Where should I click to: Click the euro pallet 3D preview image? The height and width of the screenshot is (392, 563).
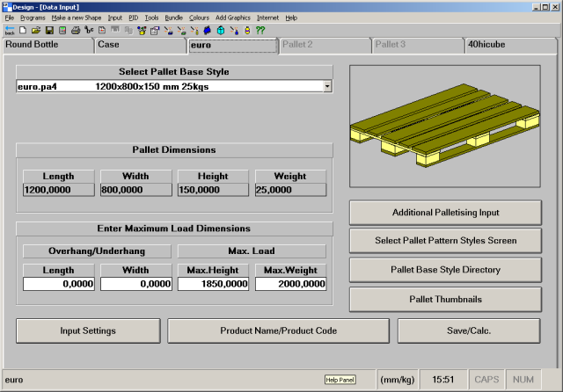click(x=445, y=127)
